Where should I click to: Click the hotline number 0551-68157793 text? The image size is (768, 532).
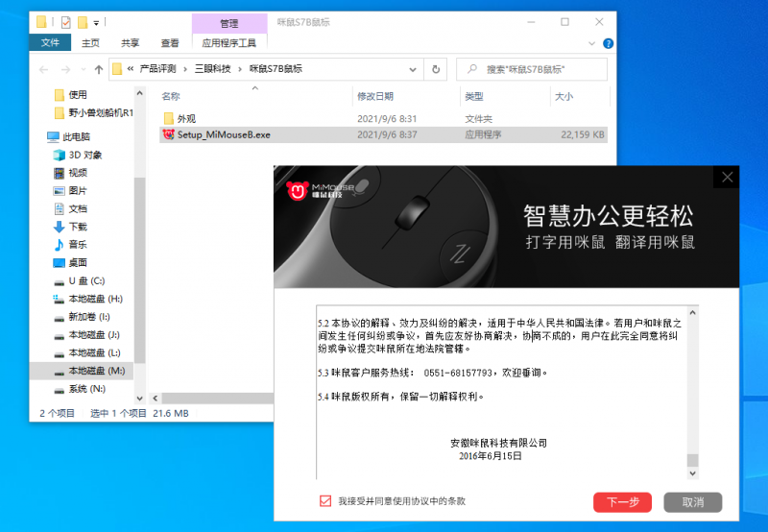(x=458, y=373)
